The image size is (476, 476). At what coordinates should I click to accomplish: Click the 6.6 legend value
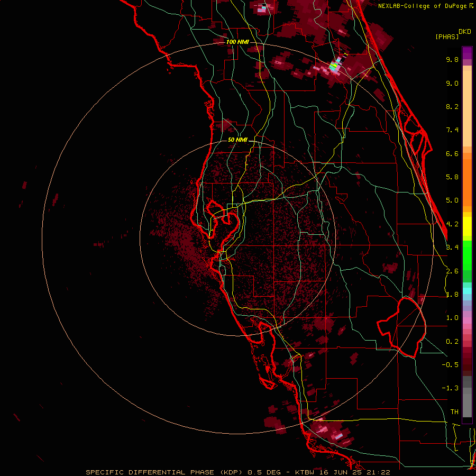(x=452, y=153)
